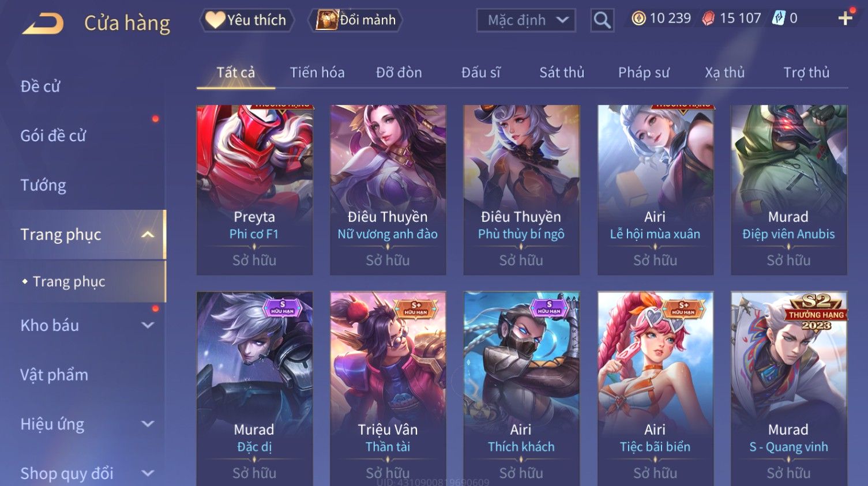This screenshot has width=868, height=486.
Task: Tap the blue voucher currency icon
Action: (x=779, y=18)
